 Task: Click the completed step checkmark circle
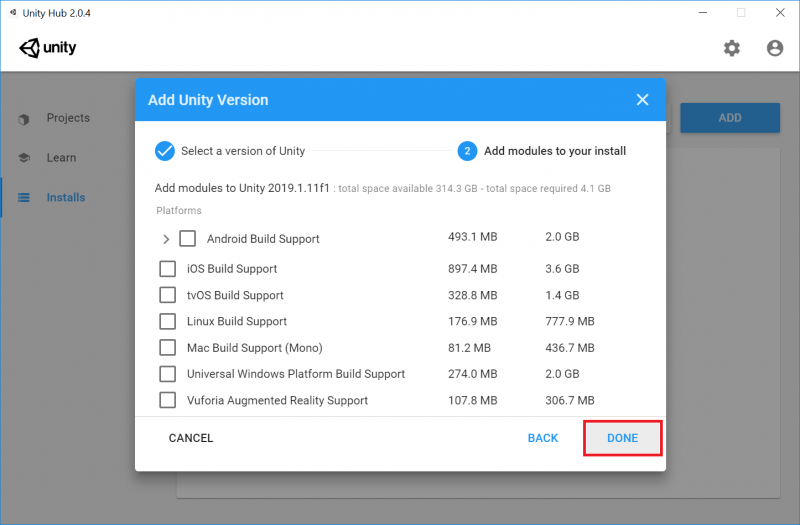[x=165, y=151]
